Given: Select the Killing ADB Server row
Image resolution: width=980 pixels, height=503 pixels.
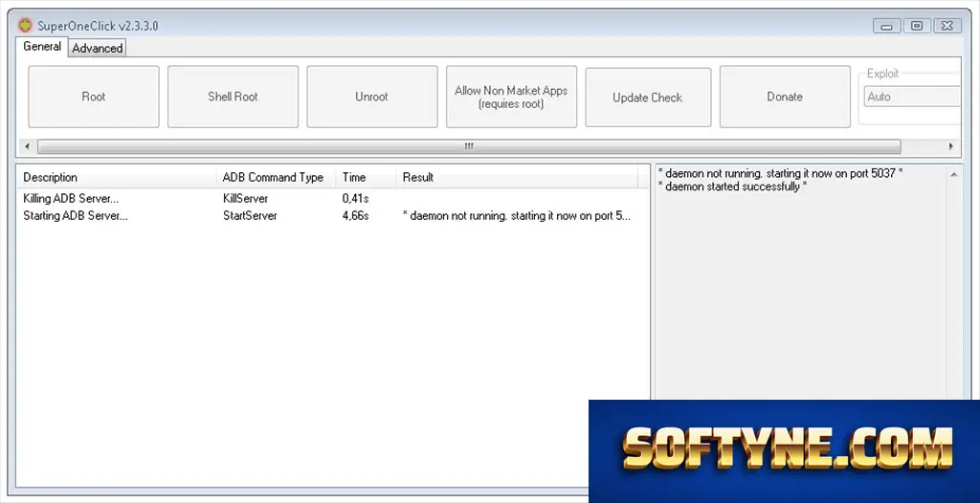Looking at the screenshot, I should 332,199.
